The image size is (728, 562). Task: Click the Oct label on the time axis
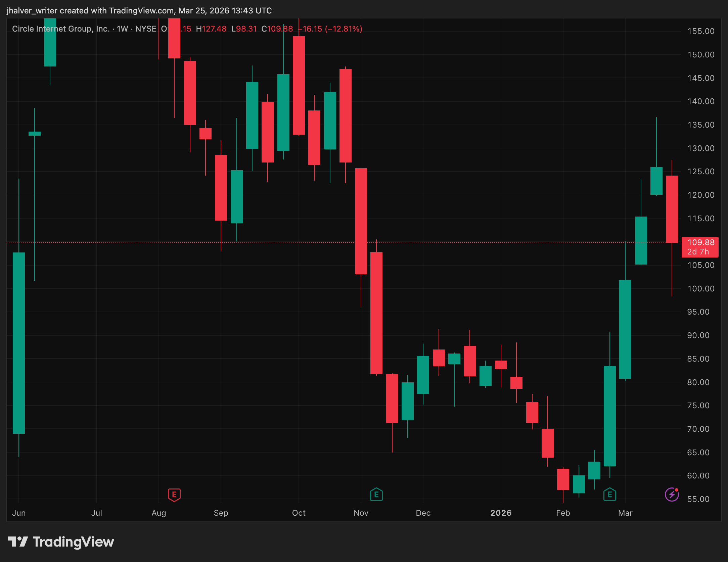[x=299, y=513]
